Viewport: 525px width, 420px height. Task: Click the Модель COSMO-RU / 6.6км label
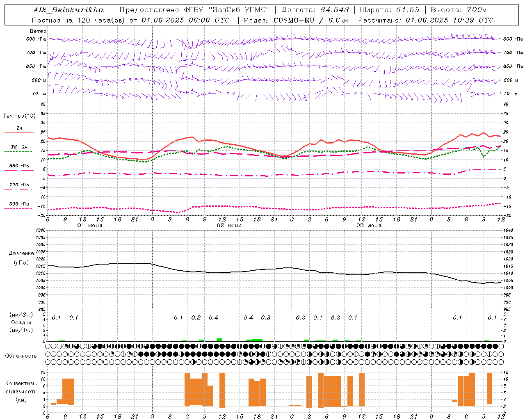295,20
